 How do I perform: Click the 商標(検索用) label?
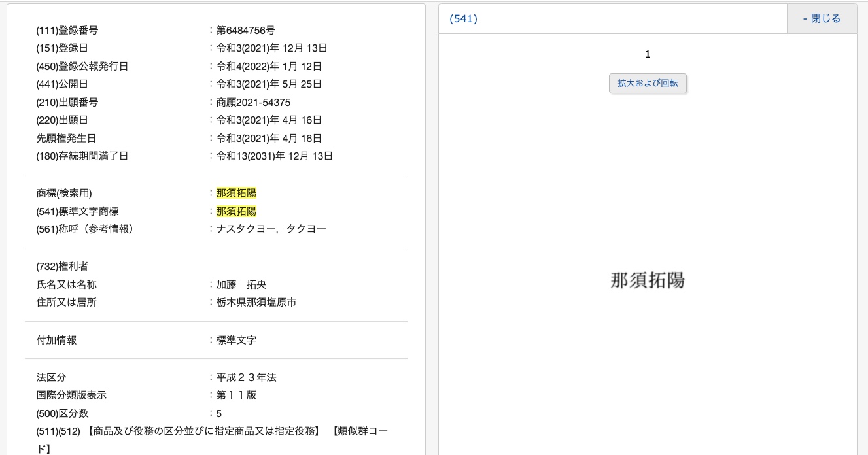coord(64,193)
